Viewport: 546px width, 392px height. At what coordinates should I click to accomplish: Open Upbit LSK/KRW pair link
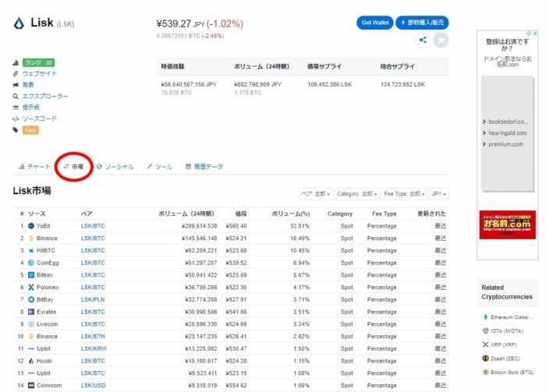[94, 348]
